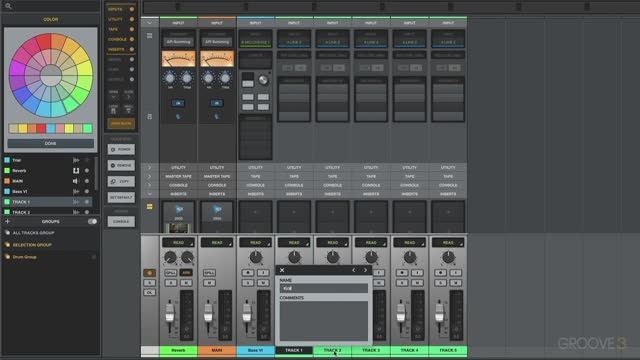
Task: Open Reverb API Summing selector
Action: point(178,42)
